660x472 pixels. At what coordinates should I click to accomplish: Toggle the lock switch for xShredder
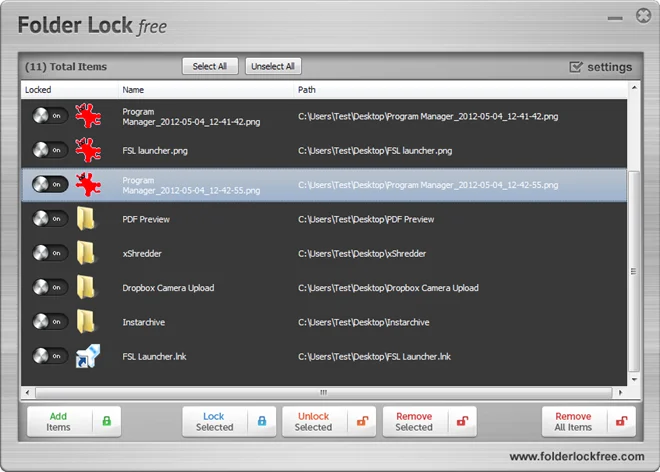(x=50, y=253)
